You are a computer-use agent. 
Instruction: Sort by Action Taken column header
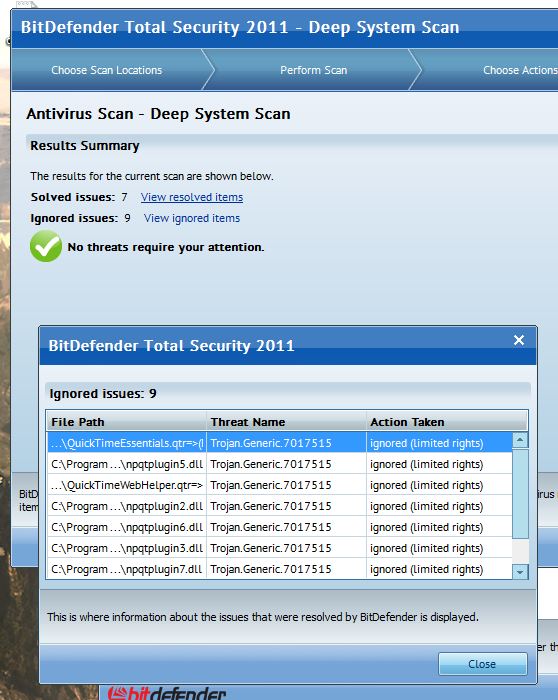point(446,421)
